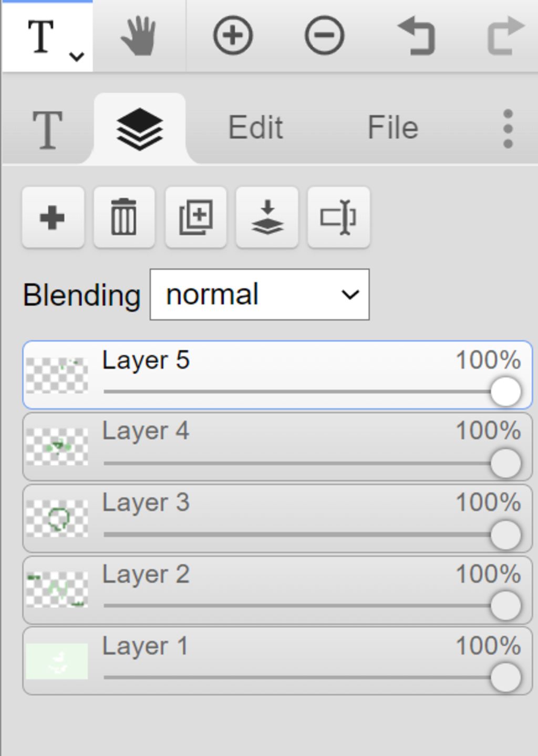Click the zoom out icon
This screenshot has height=756, width=538.
pyautogui.click(x=324, y=36)
